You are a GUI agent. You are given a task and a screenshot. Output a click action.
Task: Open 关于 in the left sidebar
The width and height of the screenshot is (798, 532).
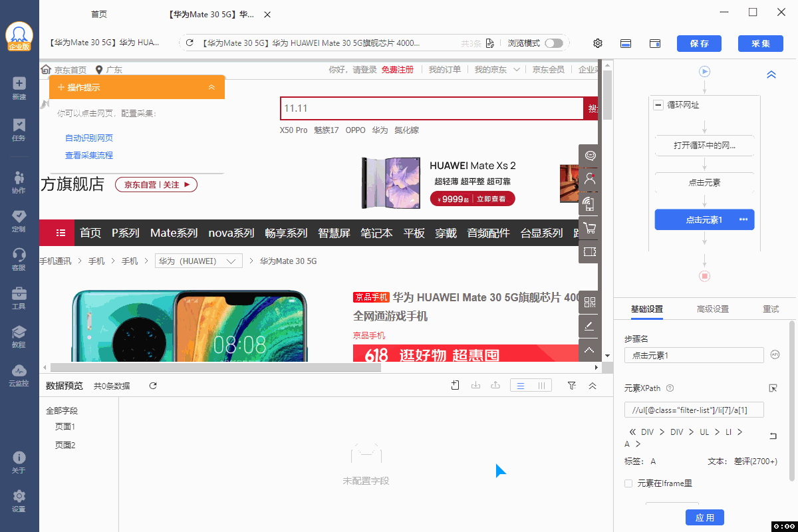[19, 462]
